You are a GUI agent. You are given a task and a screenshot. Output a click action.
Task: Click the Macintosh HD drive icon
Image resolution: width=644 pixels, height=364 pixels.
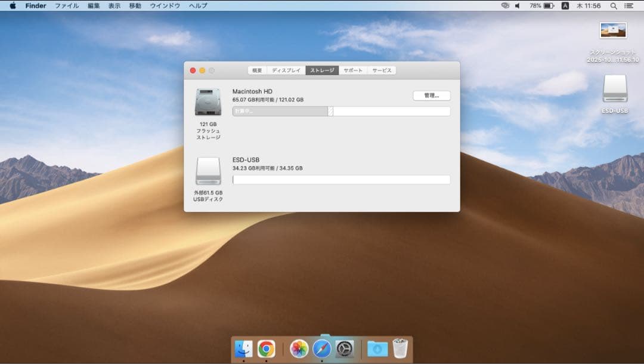click(208, 101)
